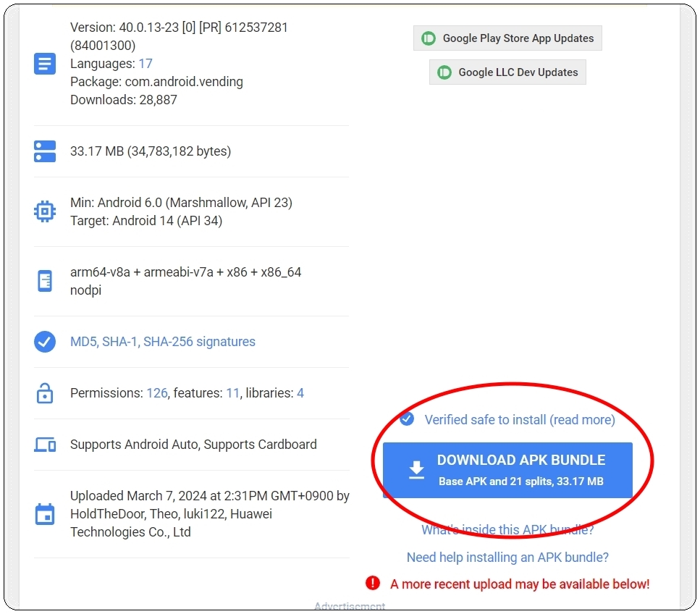700x614 pixels.
Task: Click Supports Android Auto, Supports Cardboard text
Action: click(x=193, y=445)
